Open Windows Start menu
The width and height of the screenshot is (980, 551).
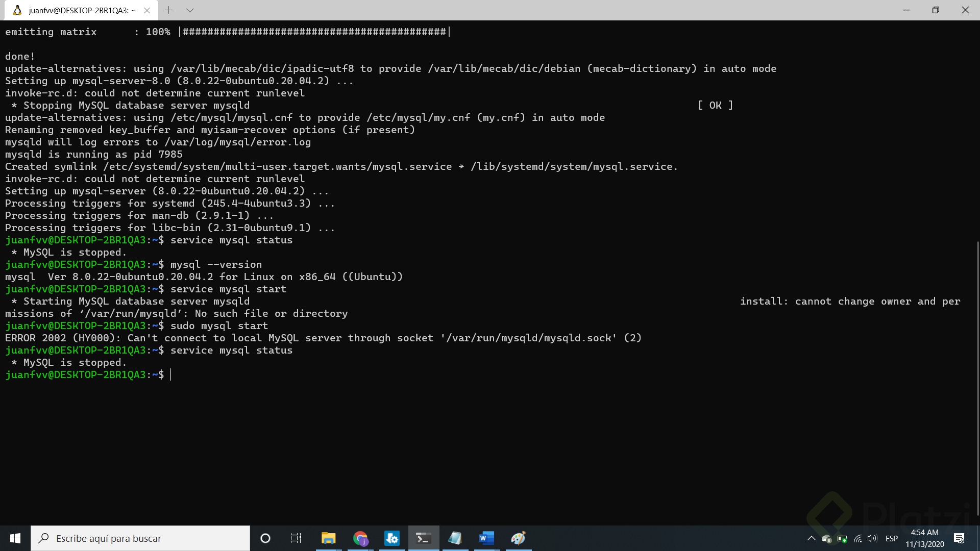point(15,538)
